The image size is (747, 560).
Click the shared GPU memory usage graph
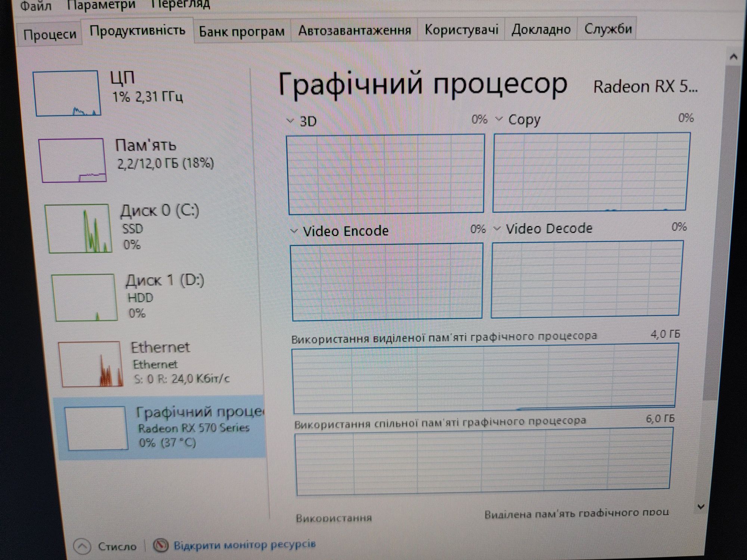[484, 461]
